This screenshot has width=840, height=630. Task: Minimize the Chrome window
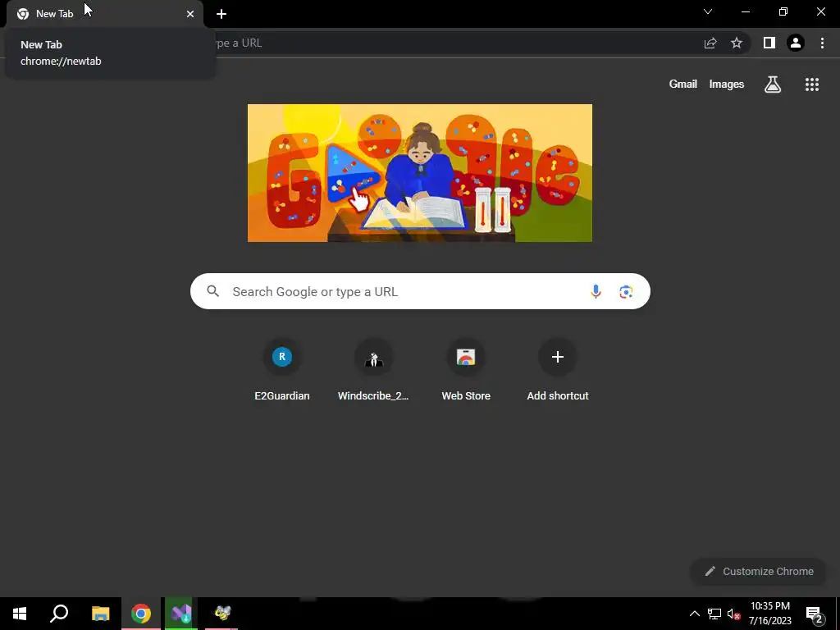(746, 11)
